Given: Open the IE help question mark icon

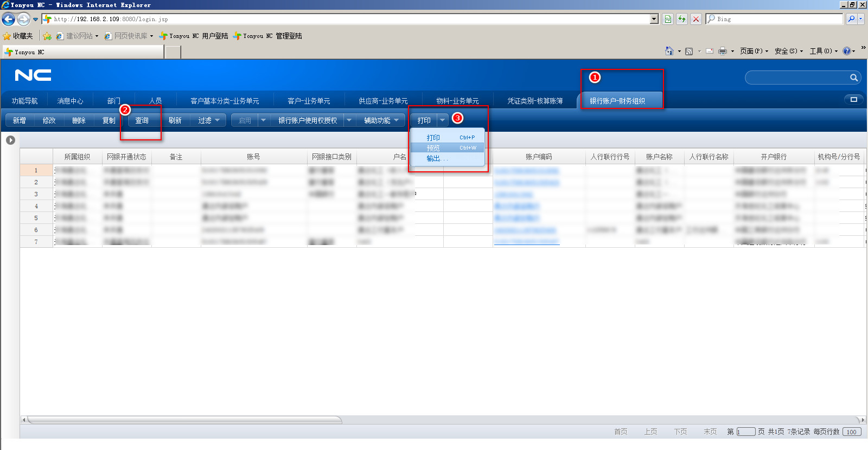Looking at the screenshot, I should [846, 51].
